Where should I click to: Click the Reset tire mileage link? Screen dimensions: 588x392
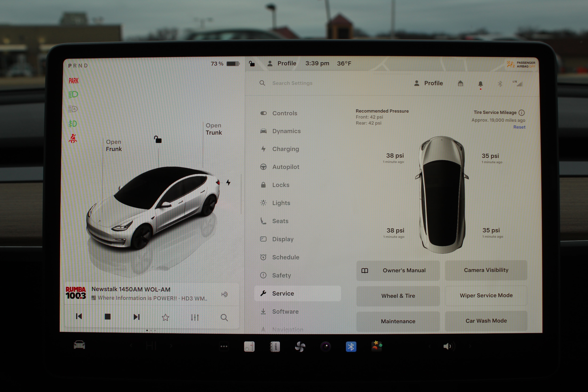tap(519, 127)
